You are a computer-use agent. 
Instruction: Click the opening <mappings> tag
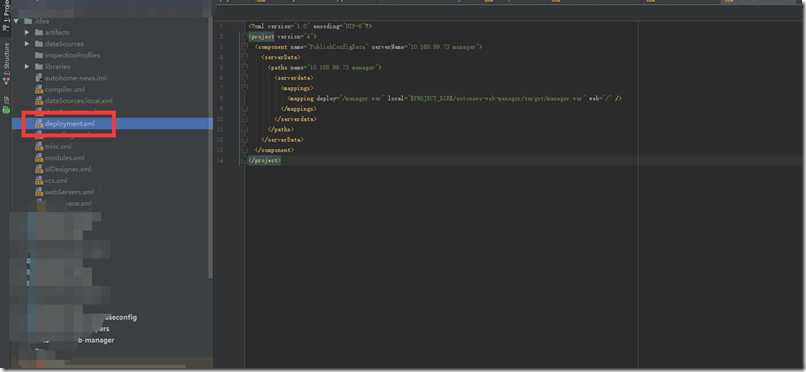point(297,88)
